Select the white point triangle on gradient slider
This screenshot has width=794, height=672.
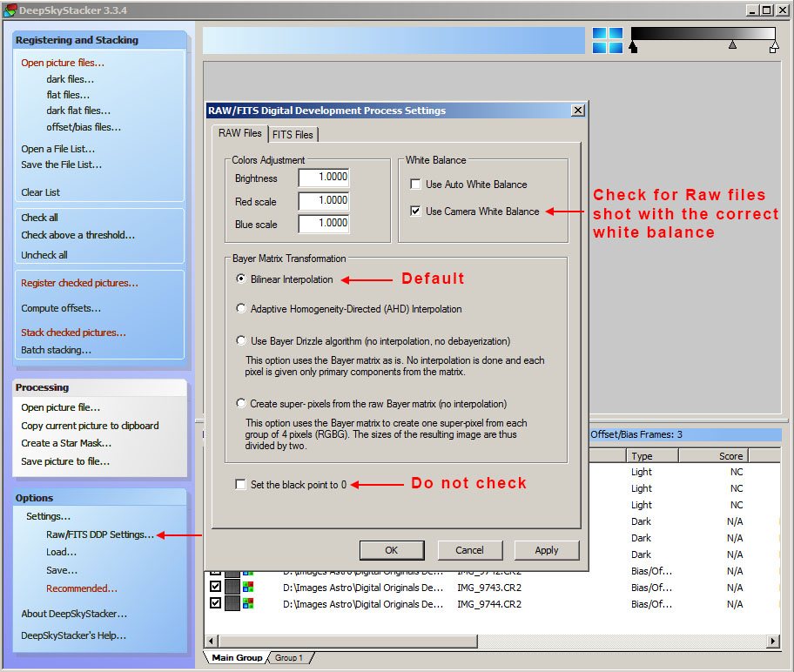click(x=774, y=48)
